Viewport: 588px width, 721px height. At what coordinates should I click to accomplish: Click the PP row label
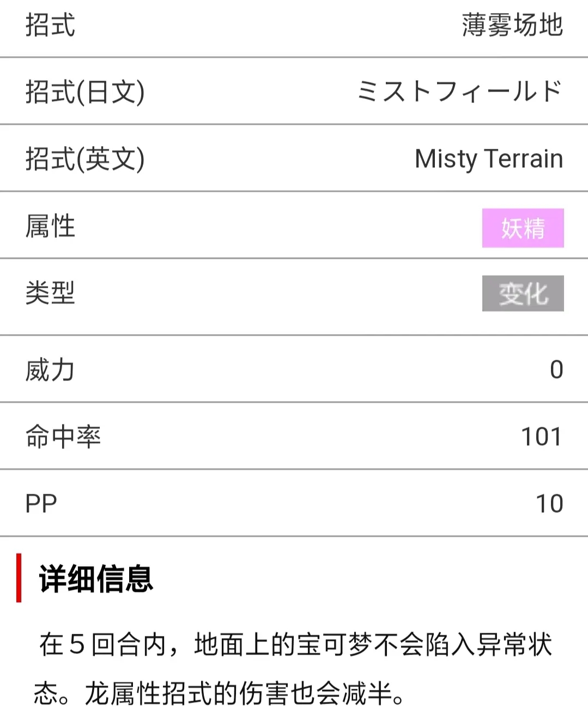pyautogui.click(x=41, y=504)
